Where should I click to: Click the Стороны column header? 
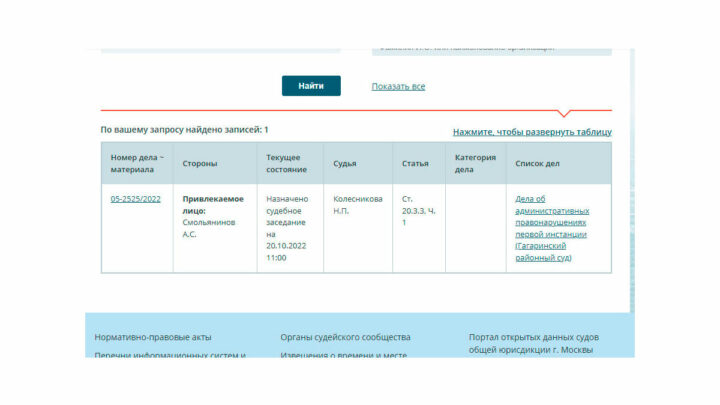(215, 163)
